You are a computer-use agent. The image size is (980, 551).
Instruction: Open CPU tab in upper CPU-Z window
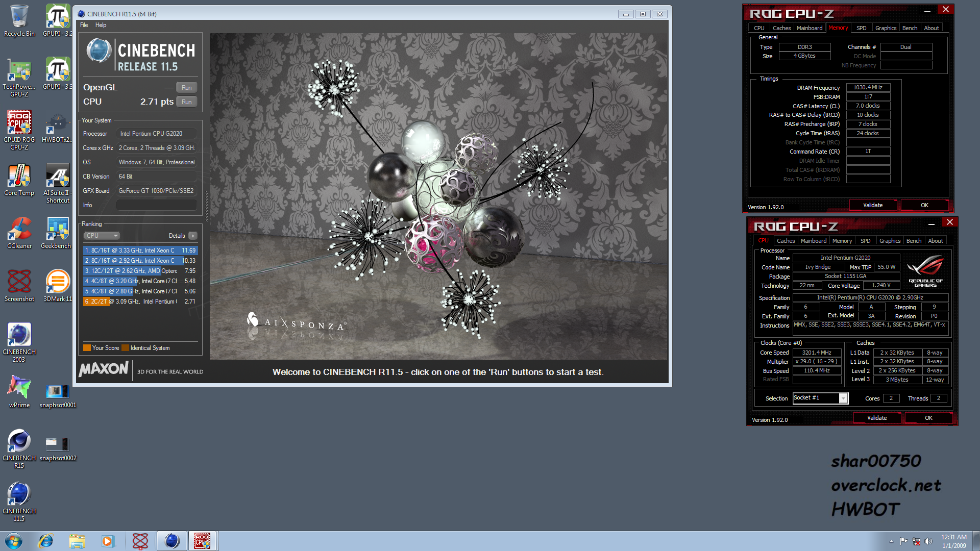[x=759, y=28]
